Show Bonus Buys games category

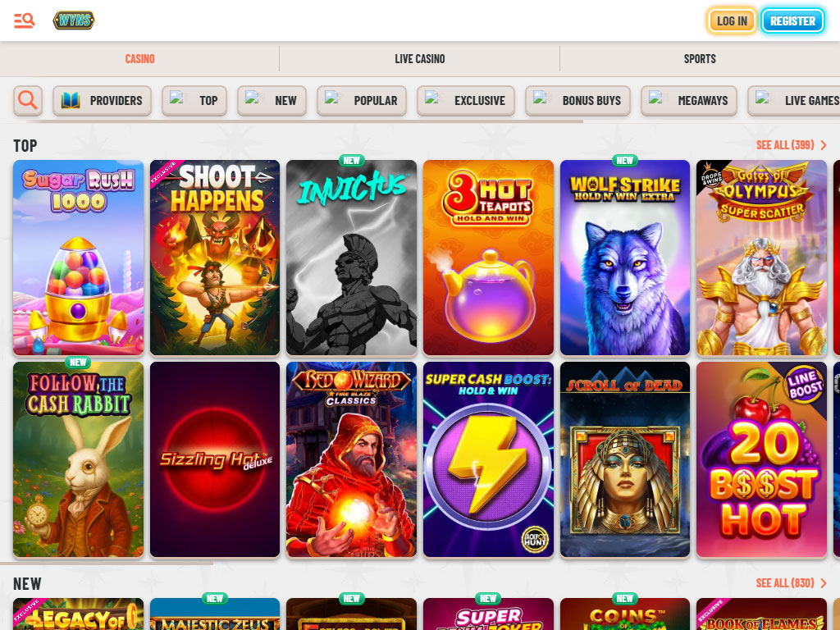[x=577, y=100]
